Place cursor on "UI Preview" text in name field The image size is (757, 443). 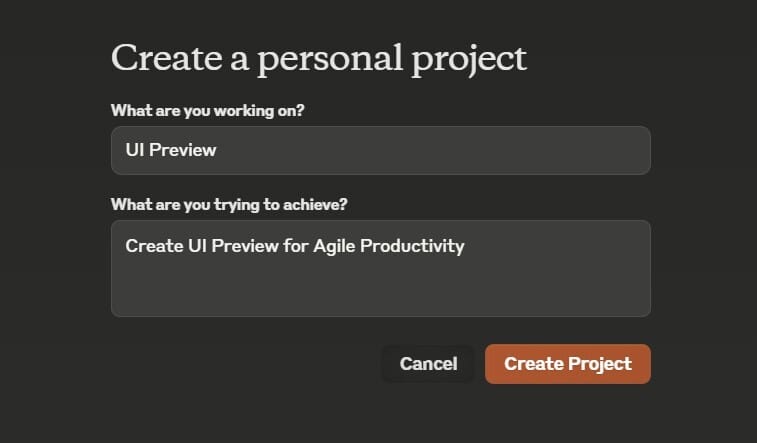(171, 150)
